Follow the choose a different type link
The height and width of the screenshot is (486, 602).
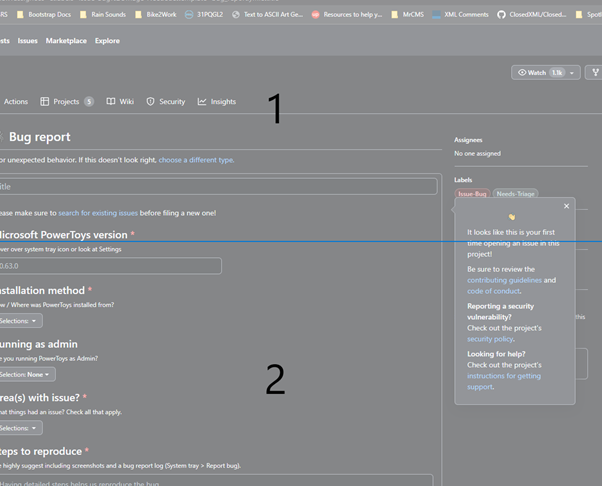[196, 160]
